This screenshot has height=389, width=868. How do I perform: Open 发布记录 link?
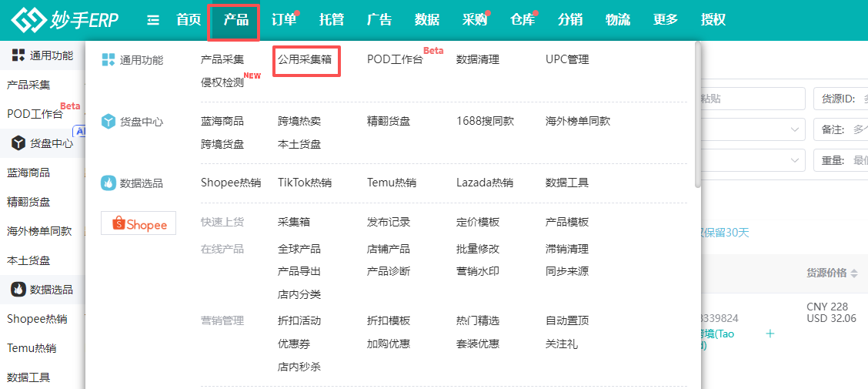click(389, 222)
